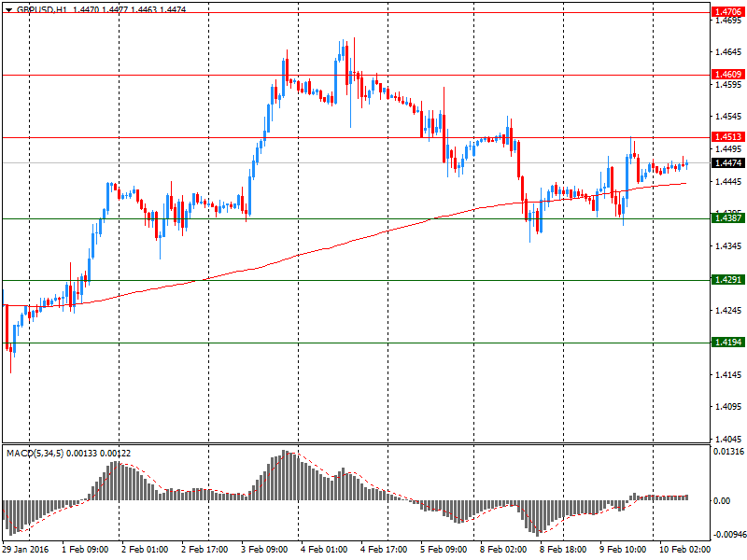The width and height of the screenshot is (747, 560).
Task: Click the 3 Feb 09:00 time label
Action: 264,550
